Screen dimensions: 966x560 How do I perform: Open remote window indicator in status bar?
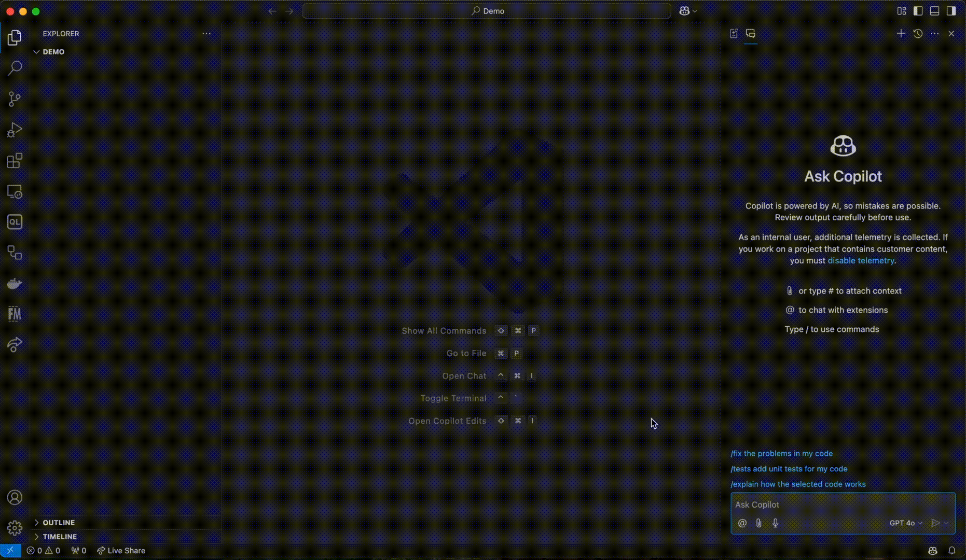pyautogui.click(x=10, y=551)
